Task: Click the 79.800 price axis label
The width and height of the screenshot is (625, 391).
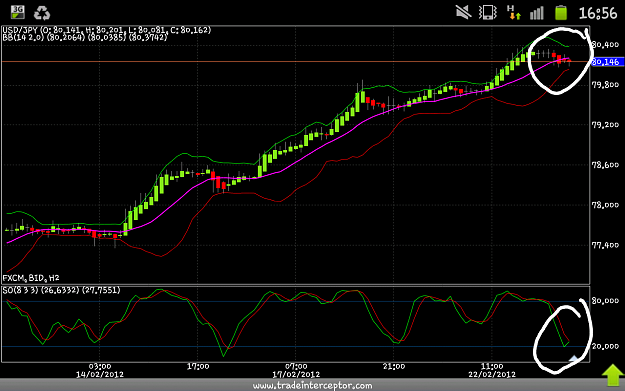Action: pos(605,84)
